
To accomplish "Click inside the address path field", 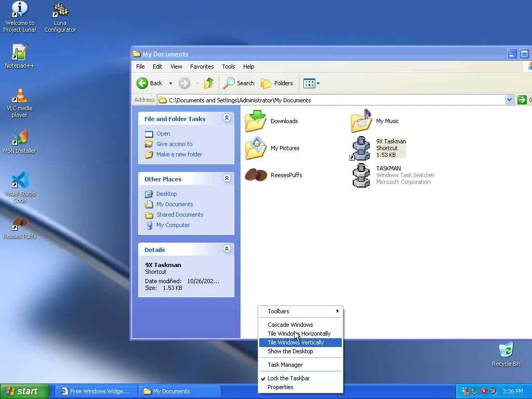I will [331, 100].
